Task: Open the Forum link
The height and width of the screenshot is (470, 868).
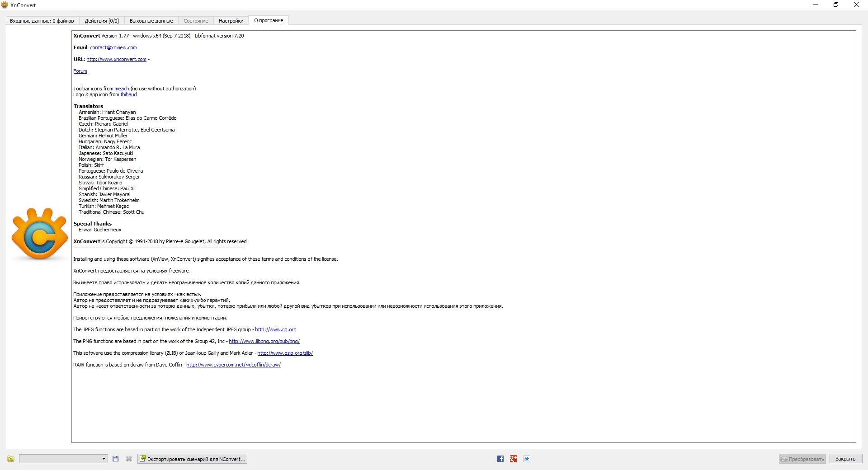Action: [x=80, y=71]
